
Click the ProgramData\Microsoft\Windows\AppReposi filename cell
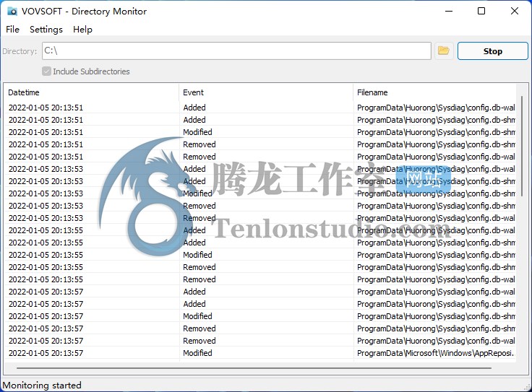434,353
